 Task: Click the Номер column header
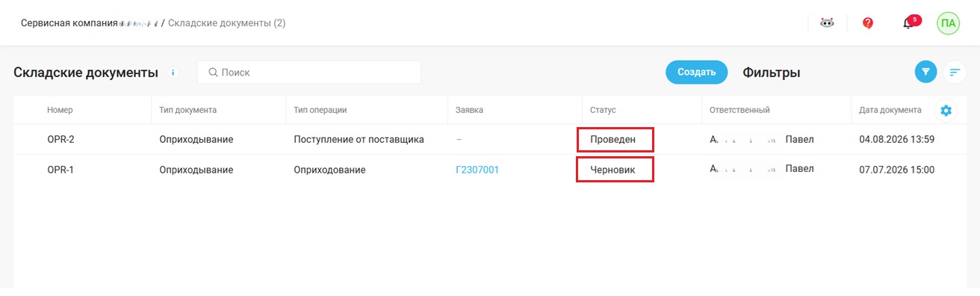point(60,110)
